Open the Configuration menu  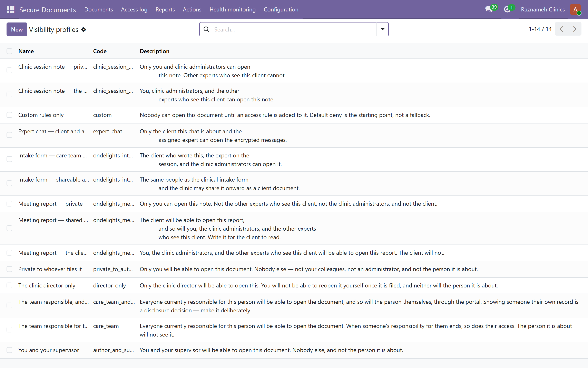tap(281, 9)
